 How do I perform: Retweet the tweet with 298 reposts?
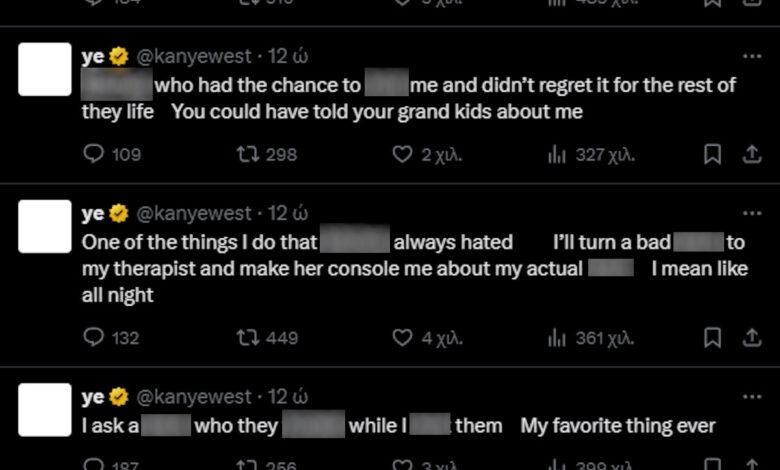pos(246,154)
